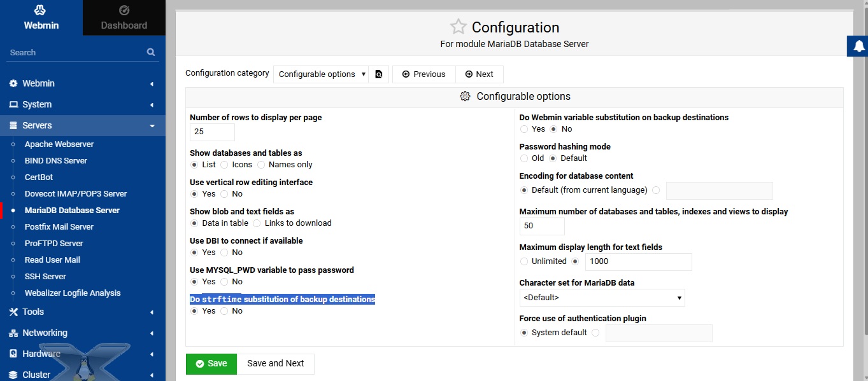Click the Networking icon in sidebar

[13, 333]
